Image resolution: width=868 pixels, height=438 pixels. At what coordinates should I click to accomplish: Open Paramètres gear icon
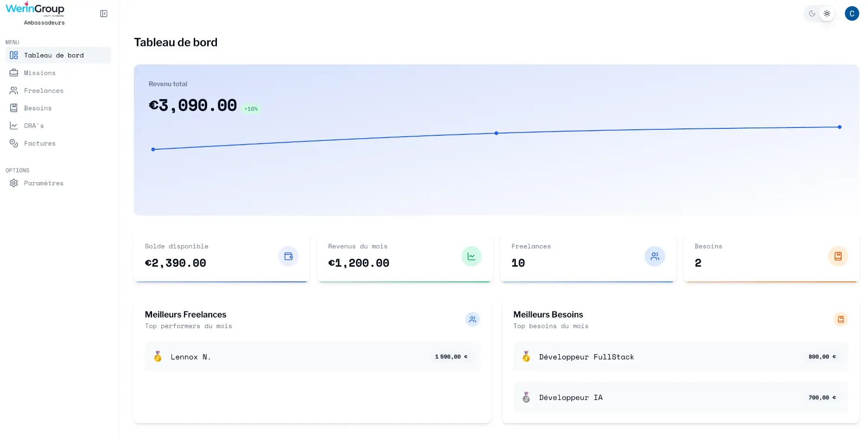[x=14, y=183]
